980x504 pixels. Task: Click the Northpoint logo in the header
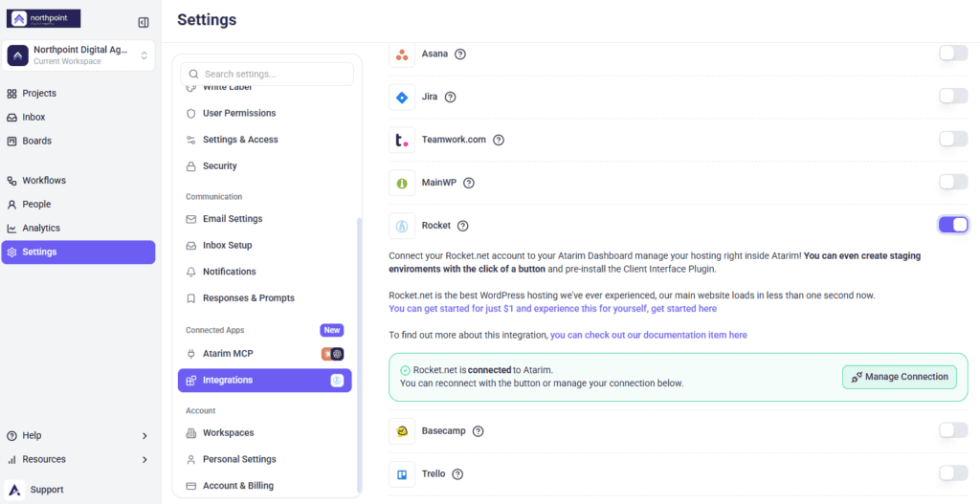44,19
